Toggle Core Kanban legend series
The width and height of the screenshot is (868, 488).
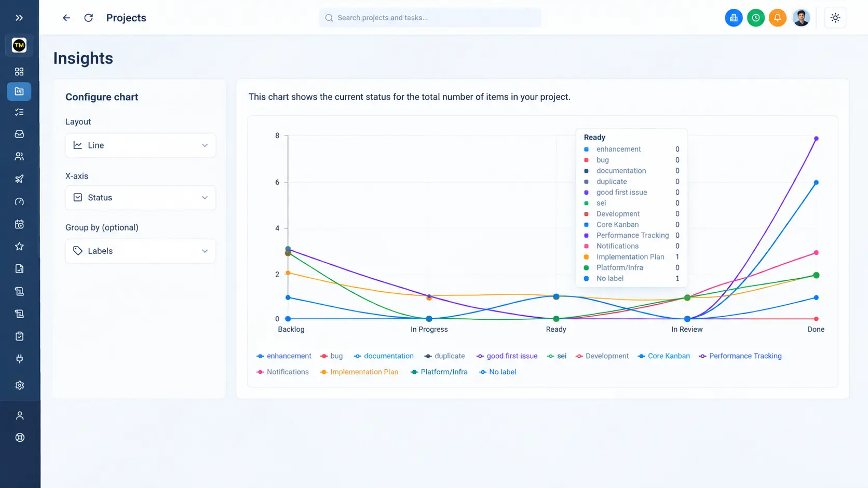click(664, 356)
